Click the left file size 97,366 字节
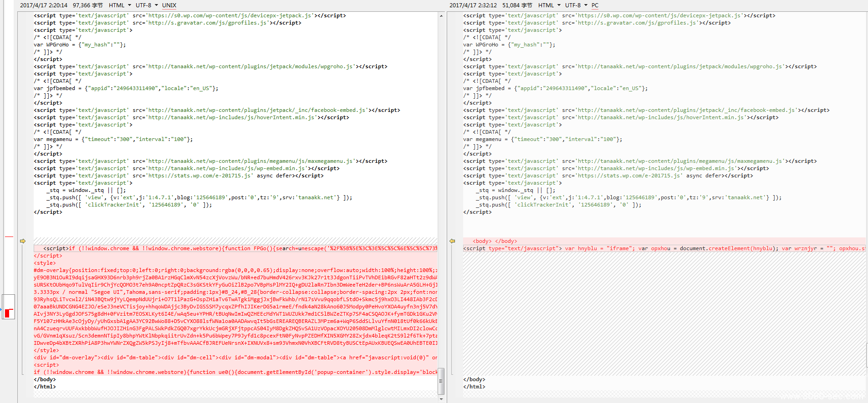 coord(88,5)
